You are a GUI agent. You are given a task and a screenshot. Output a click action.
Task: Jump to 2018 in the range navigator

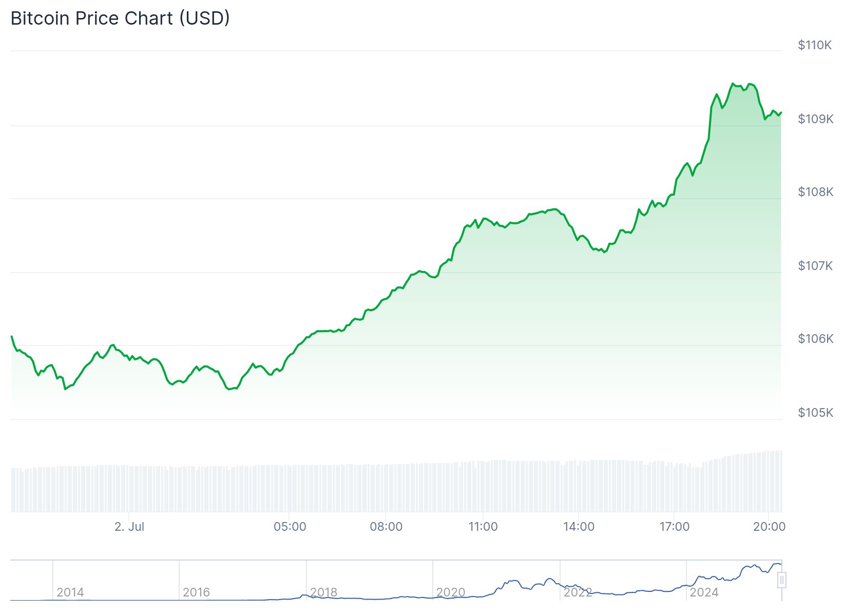[324, 592]
